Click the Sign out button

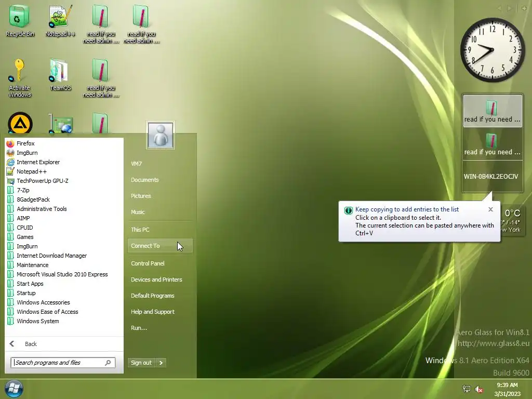click(x=141, y=363)
